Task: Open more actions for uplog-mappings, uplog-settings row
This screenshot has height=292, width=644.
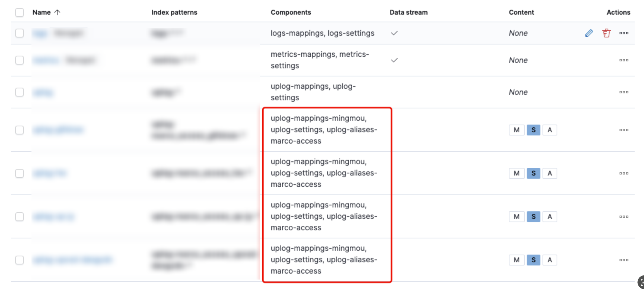Action: 624,92
